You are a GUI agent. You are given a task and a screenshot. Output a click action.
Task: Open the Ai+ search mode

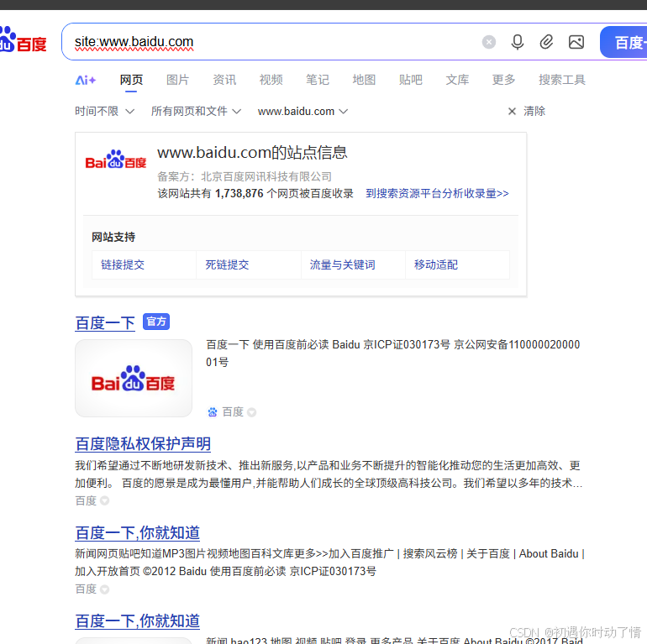click(x=86, y=80)
